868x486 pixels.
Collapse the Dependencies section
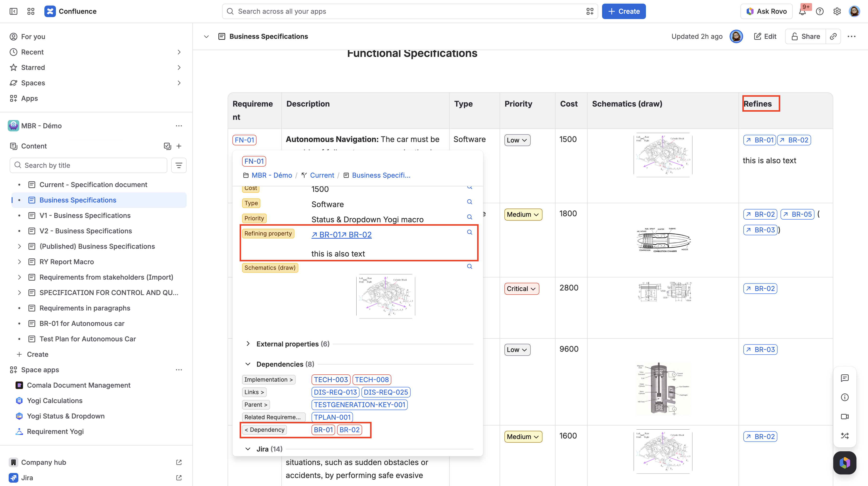(x=248, y=364)
